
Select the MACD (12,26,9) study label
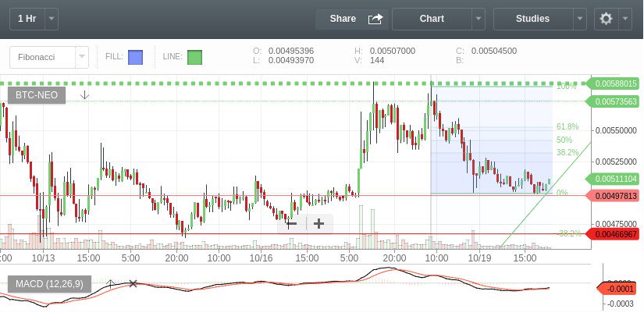pyautogui.click(x=49, y=284)
